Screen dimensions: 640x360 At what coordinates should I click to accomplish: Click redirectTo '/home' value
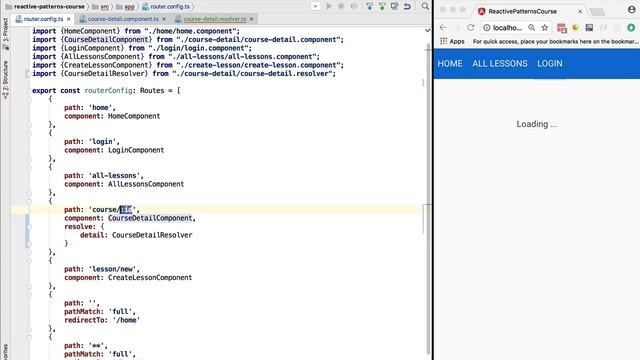tap(126, 320)
